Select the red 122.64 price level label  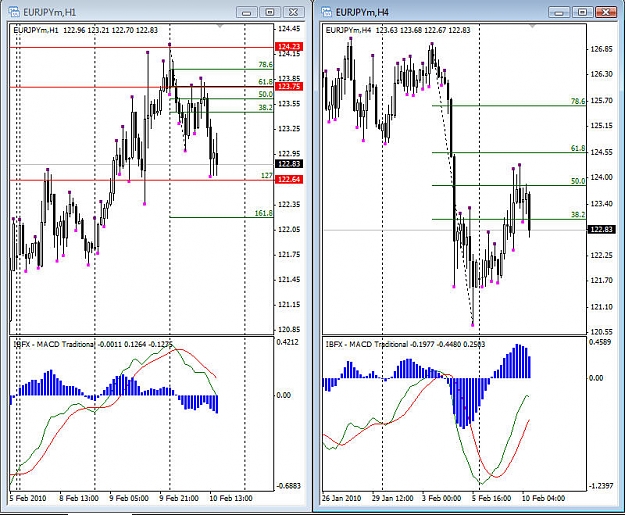pyautogui.click(x=289, y=179)
